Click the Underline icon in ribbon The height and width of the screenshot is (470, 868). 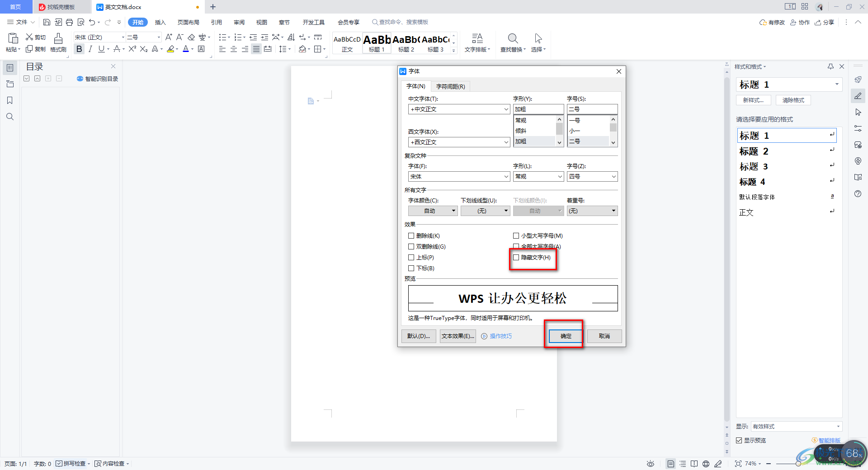[x=101, y=49]
